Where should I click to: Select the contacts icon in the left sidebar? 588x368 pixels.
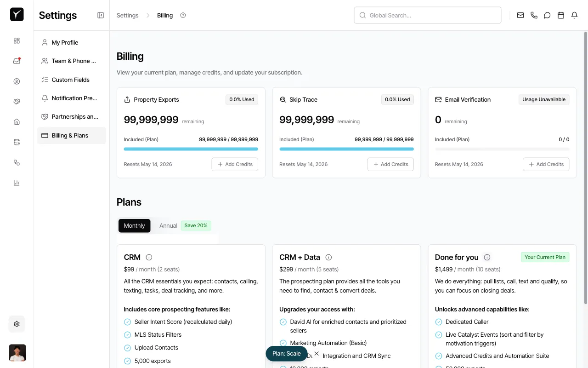[17, 81]
